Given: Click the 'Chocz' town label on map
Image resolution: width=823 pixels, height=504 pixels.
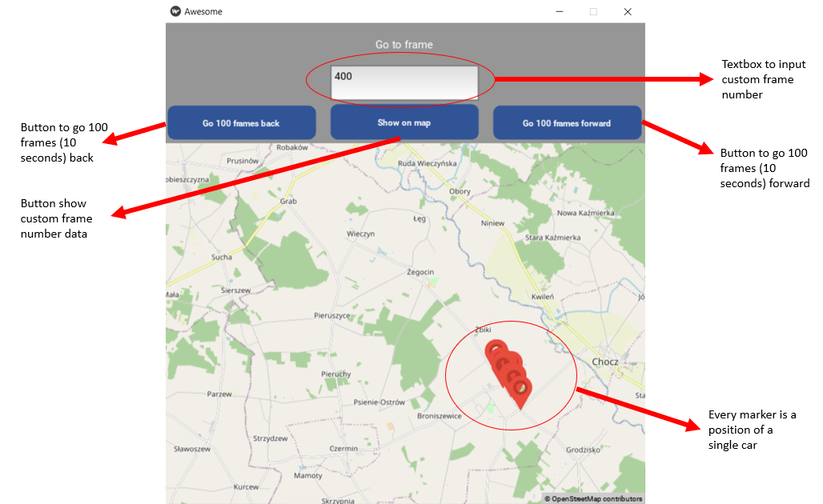Looking at the screenshot, I should (604, 362).
